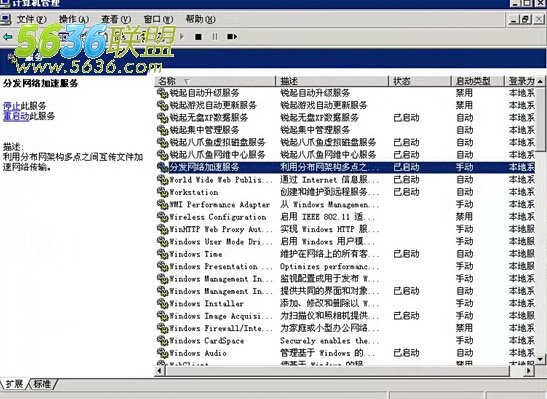
Task: Sort by the 名称 column header
Action: coord(215,81)
